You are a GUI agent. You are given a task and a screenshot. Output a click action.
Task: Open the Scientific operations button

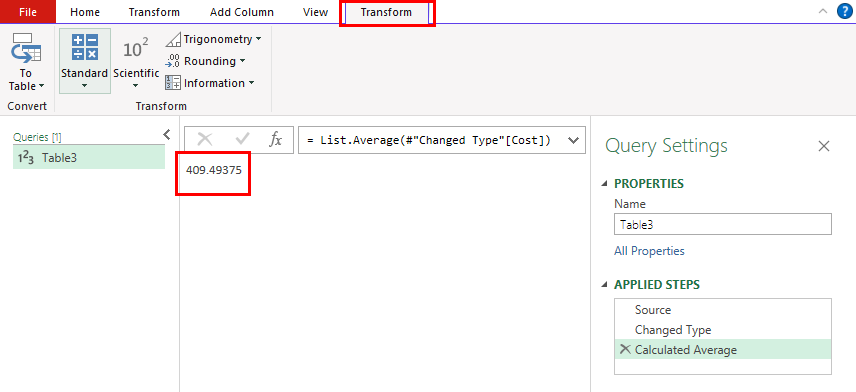(136, 61)
